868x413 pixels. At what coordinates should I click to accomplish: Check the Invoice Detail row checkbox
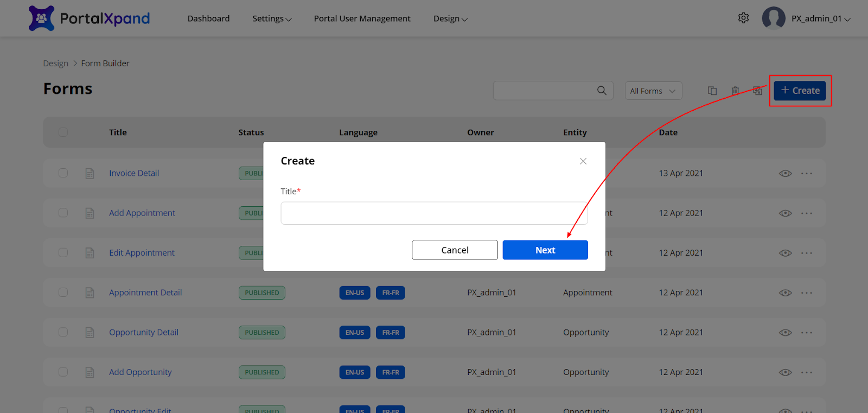tap(63, 173)
